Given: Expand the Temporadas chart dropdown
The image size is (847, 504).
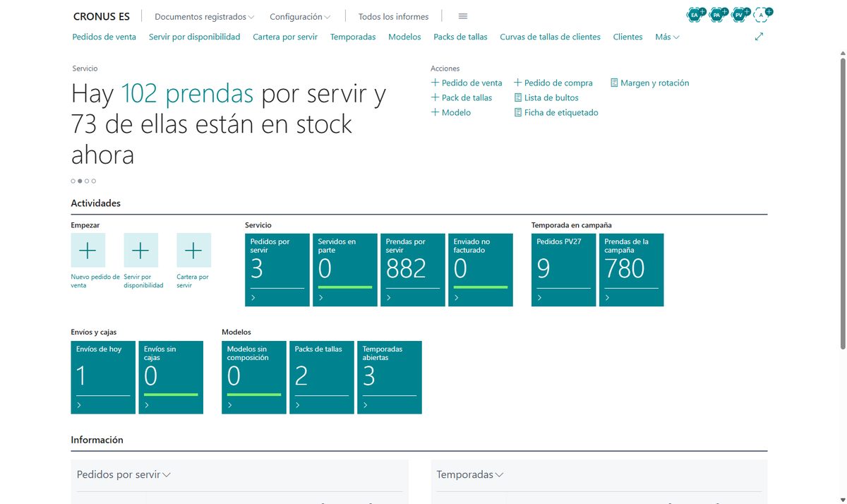Looking at the screenshot, I should pos(470,475).
